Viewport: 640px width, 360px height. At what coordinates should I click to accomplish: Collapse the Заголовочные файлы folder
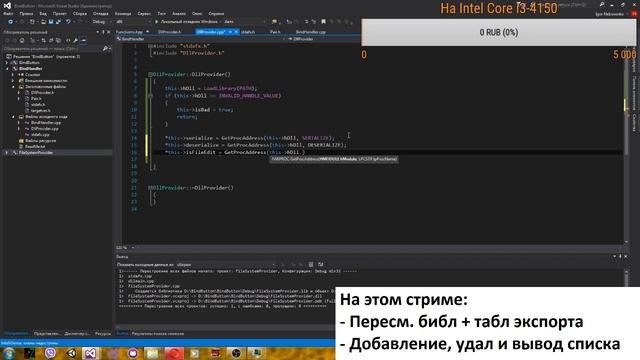click(13, 87)
